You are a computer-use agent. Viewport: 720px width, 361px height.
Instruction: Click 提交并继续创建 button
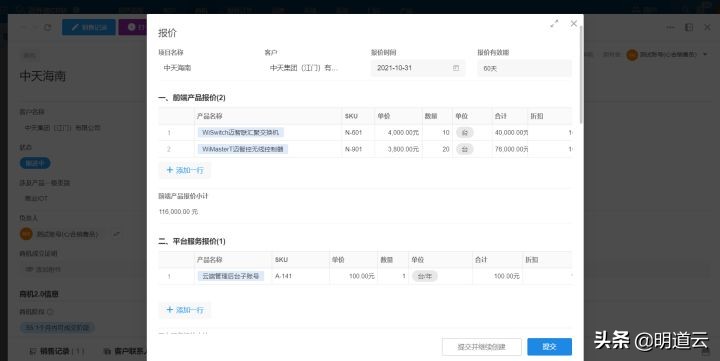click(x=482, y=347)
